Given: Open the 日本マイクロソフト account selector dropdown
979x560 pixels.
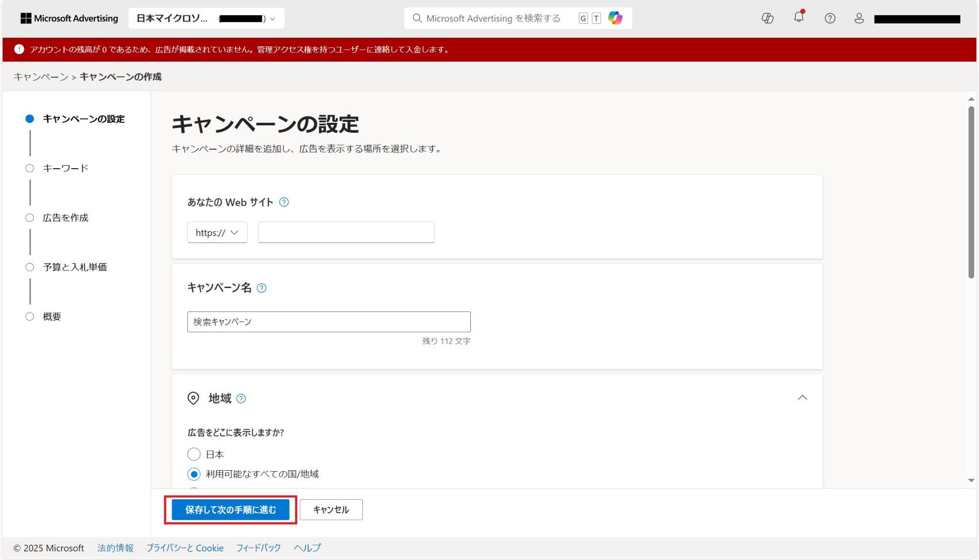Looking at the screenshot, I should (206, 18).
